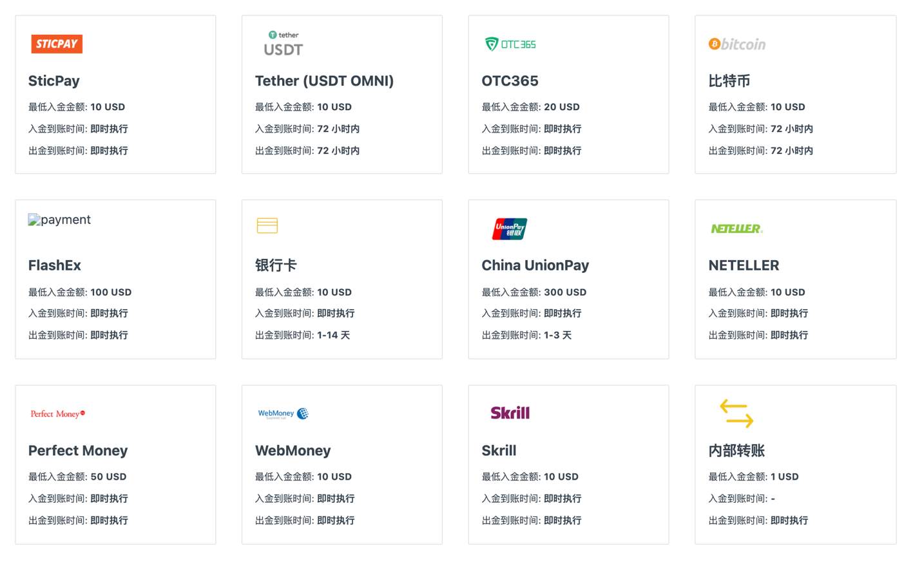Select the WebMoney title text
The image size is (924, 564).
click(293, 451)
